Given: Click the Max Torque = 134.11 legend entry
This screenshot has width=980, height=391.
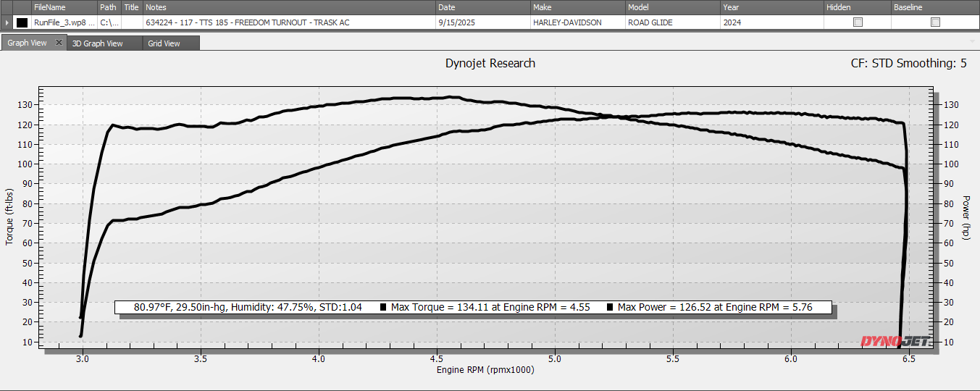Looking at the screenshot, I should [x=485, y=307].
